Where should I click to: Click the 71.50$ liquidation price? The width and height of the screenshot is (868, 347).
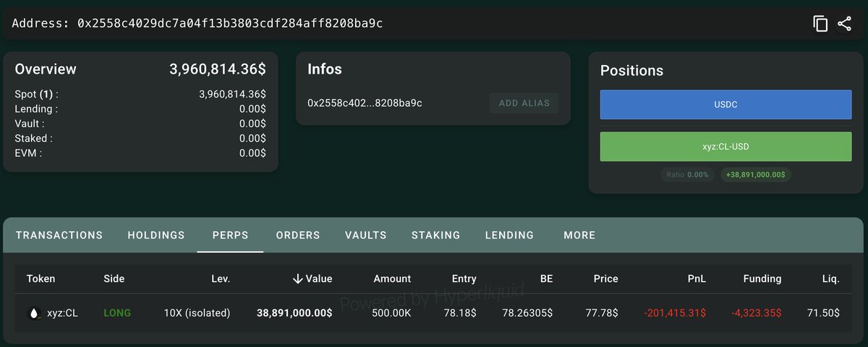click(823, 313)
